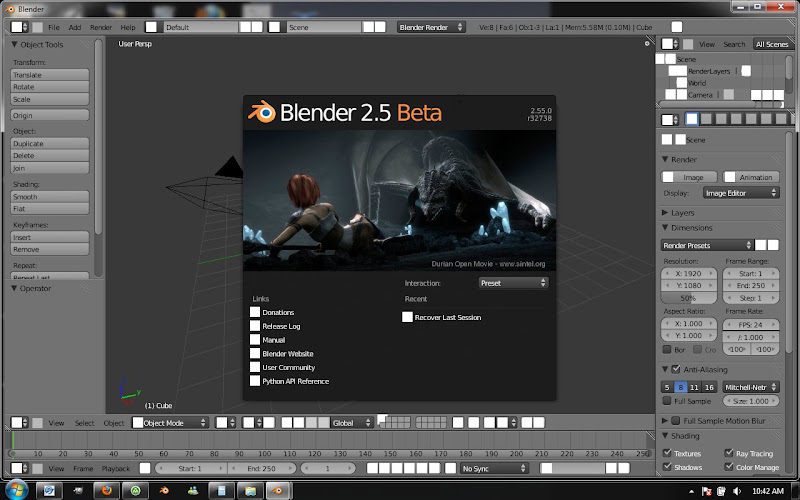Click the icon left of Donations link
The width and height of the screenshot is (800, 500).
tap(255, 312)
